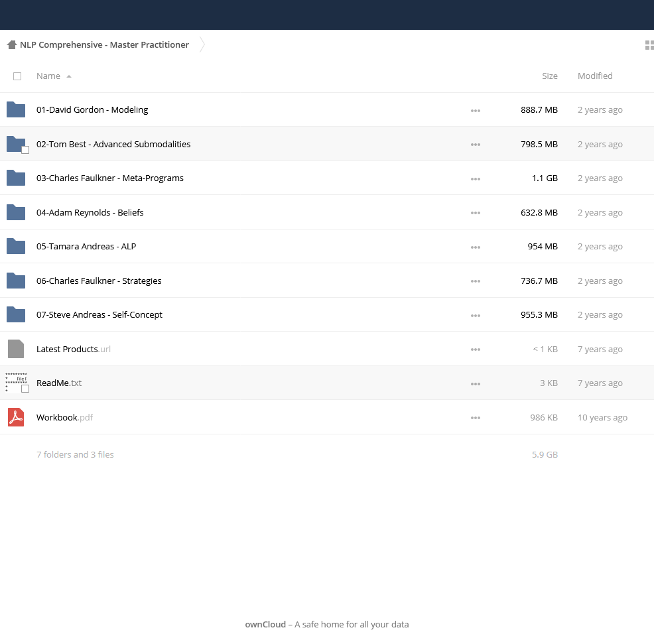Tick the select-all checkbox in header

[17, 76]
